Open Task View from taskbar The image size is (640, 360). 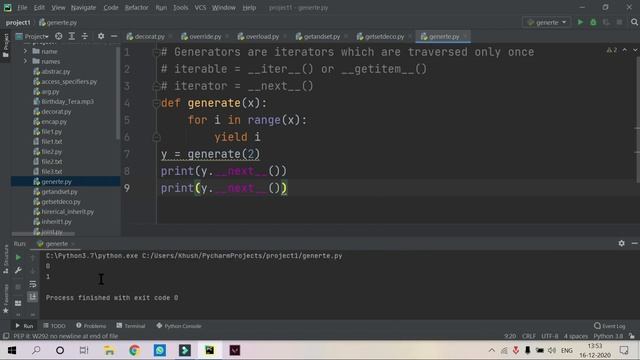click(84, 350)
